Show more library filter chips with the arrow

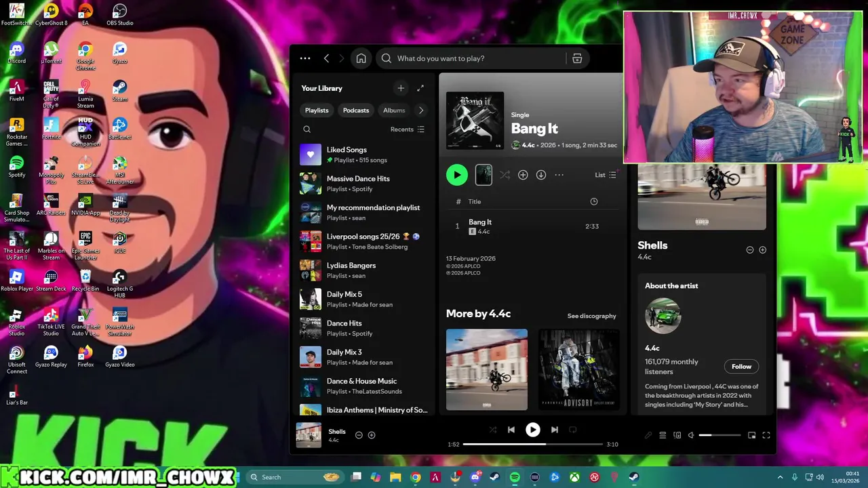[421, 110]
